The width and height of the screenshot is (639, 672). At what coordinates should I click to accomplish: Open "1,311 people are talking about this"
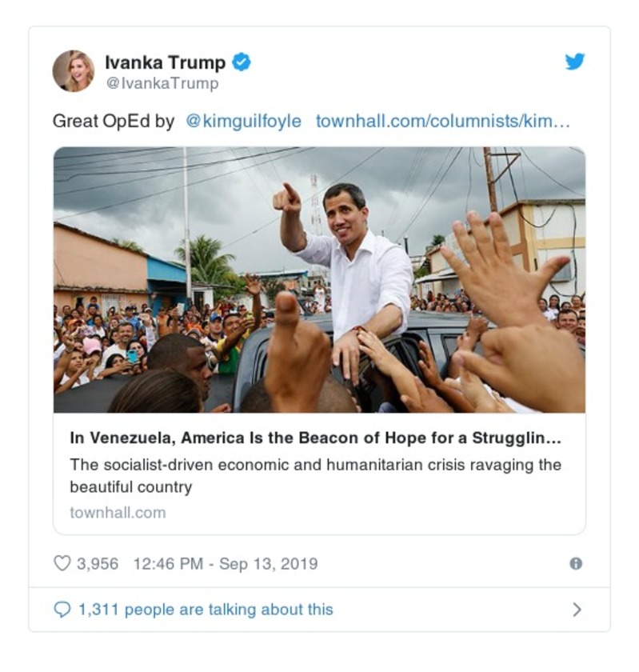pyautogui.click(x=206, y=610)
